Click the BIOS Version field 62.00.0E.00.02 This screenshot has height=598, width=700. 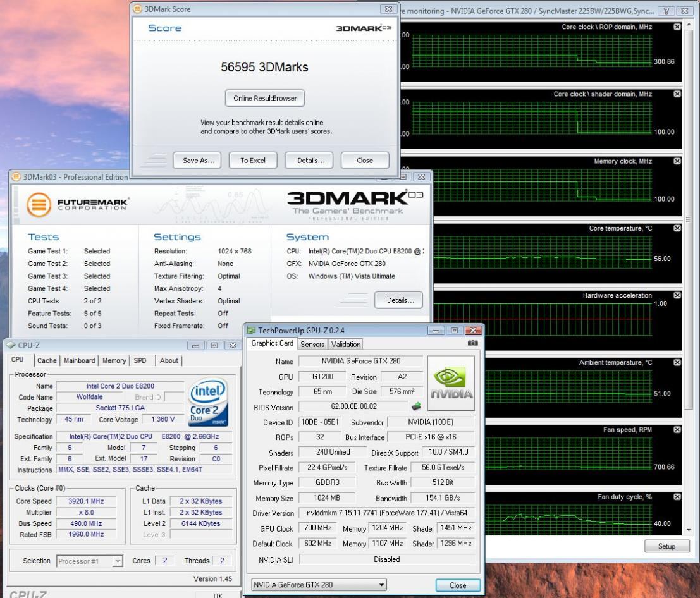[x=353, y=406]
